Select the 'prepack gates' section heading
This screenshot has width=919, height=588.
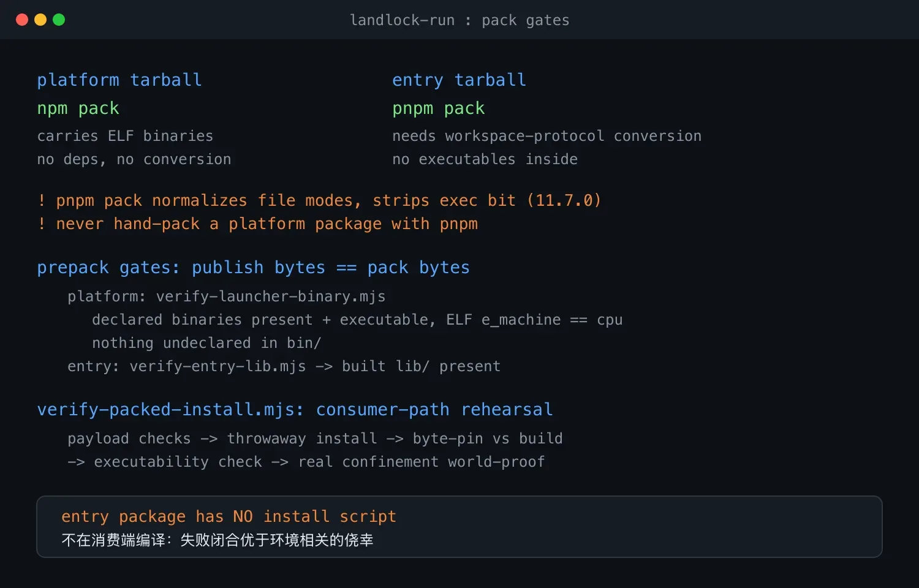(254, 268)
